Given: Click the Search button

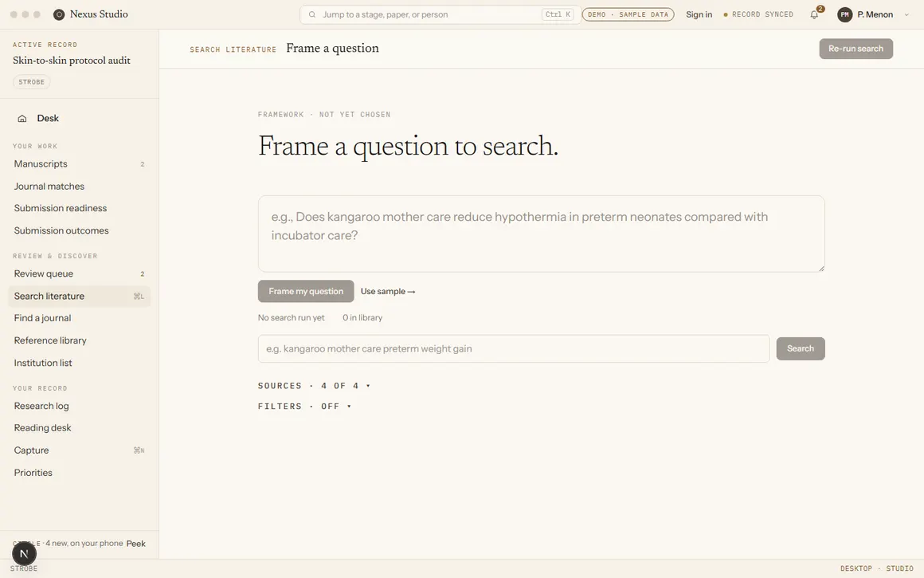Looking at the screenshot, I should [x=801, y=348].
